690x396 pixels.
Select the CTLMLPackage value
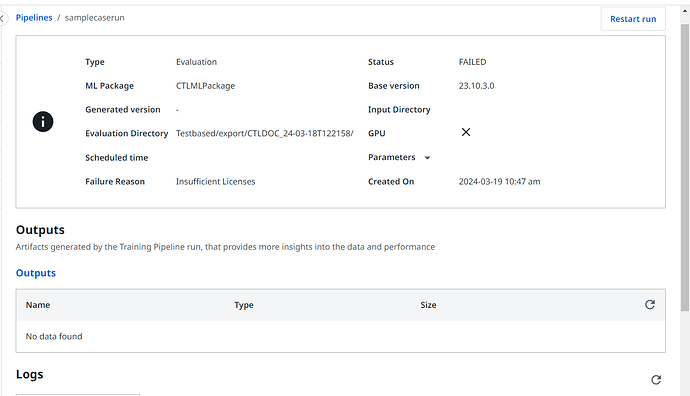click(x=206, y=86)
